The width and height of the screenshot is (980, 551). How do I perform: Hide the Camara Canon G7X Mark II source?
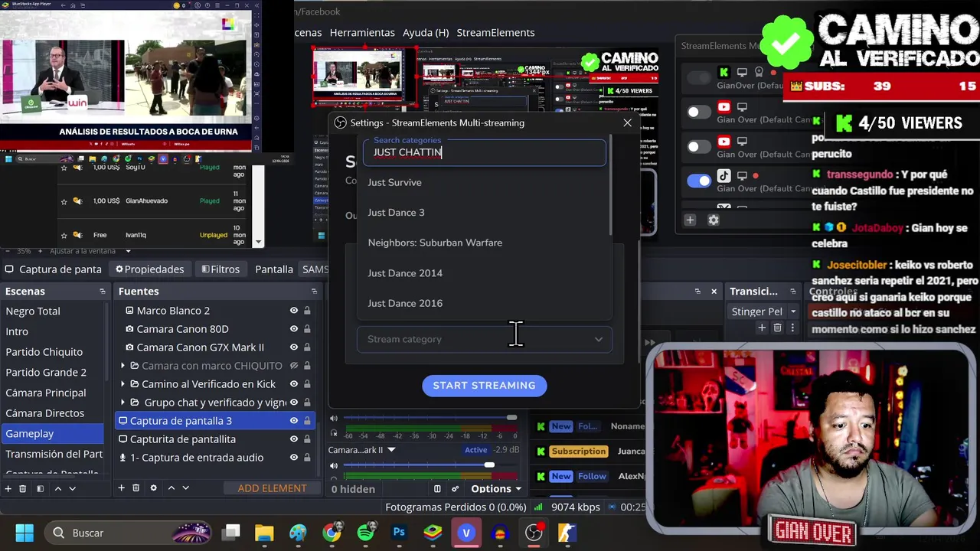293,347
